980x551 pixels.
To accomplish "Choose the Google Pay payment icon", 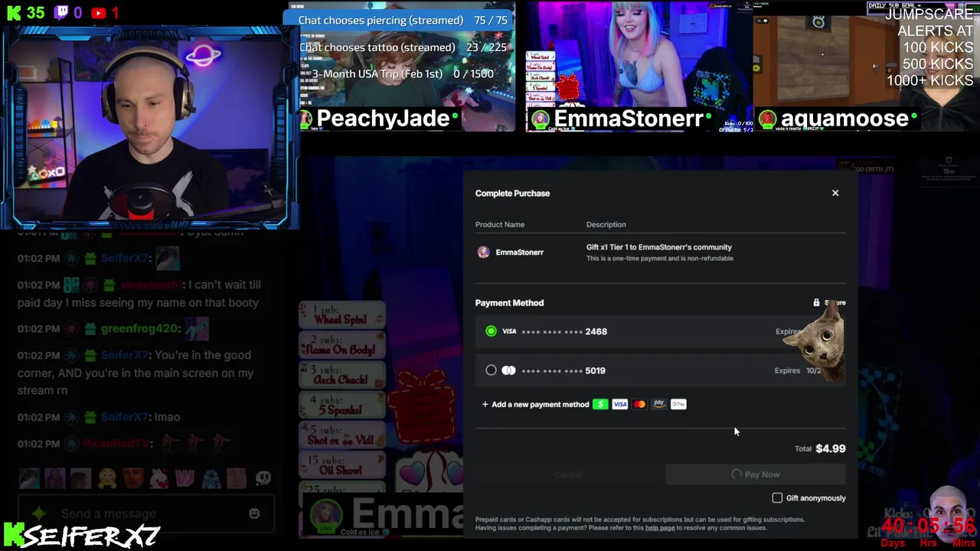I will click(x=678, y=404).
